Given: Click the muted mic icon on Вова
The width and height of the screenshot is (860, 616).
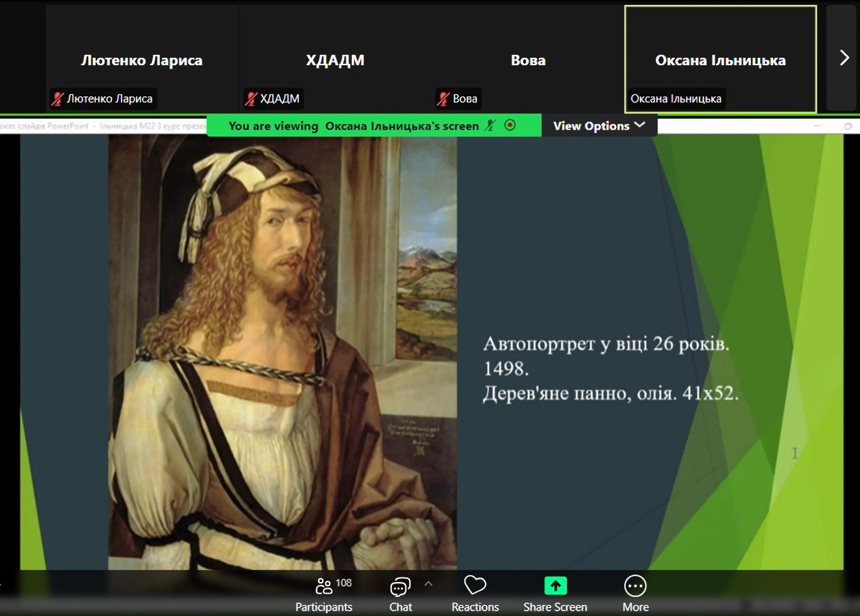Looking at the screenshot, I should tap(443, 99).
